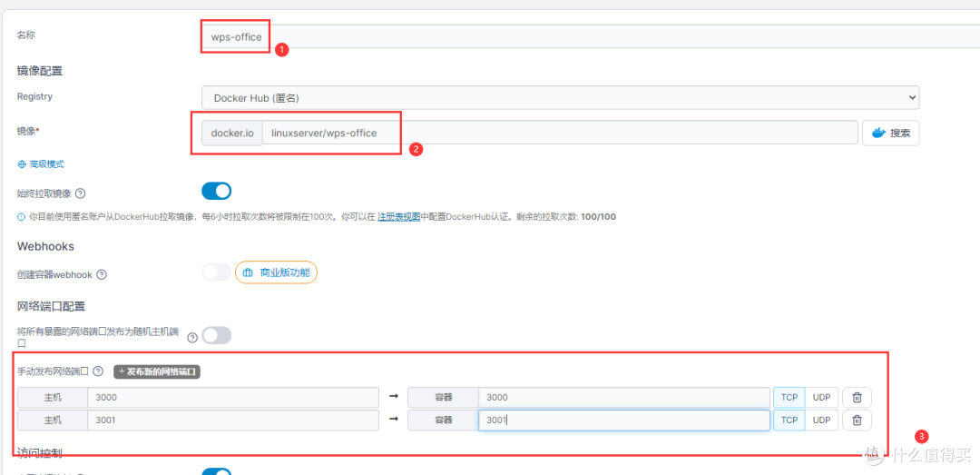
Task: Click the briefcase icon in 商业版功能 badge
Action: [248, 272]
